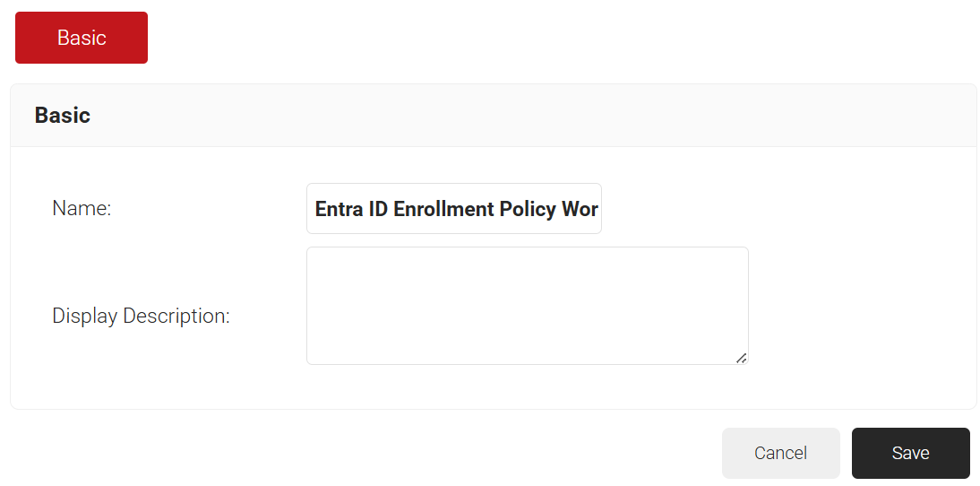Click inside the Display Description text area

(527, 305)
